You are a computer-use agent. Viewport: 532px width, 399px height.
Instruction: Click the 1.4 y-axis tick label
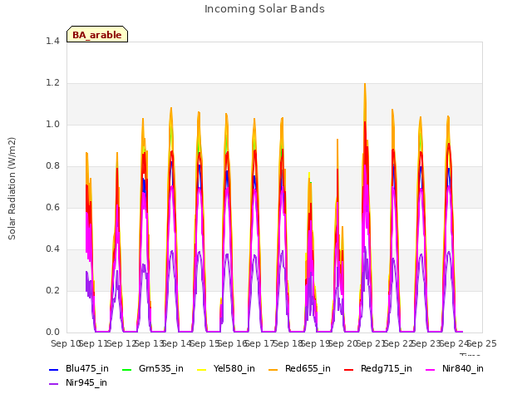point(52,42)
